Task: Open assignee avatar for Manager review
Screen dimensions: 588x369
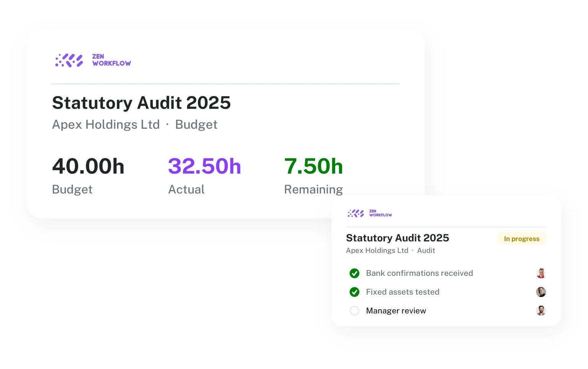Action: (541, 311)
